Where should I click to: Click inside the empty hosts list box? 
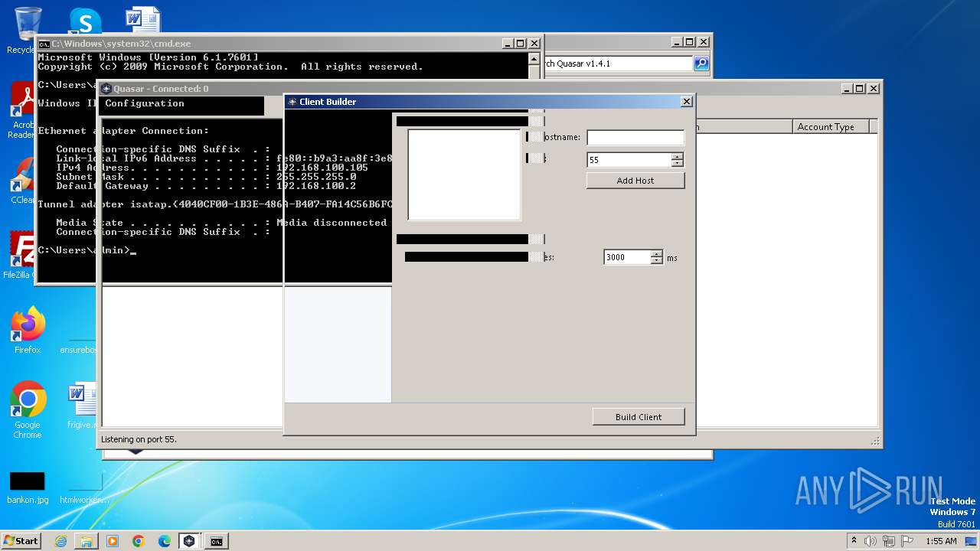pyautogui.click(x=464, y=174)
